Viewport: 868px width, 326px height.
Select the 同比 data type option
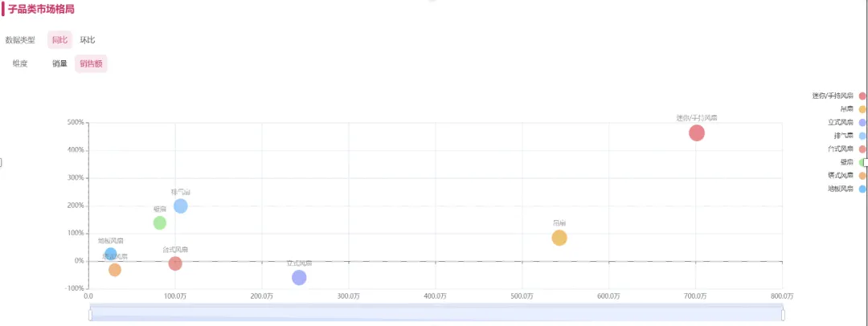[x=59, y=39]
